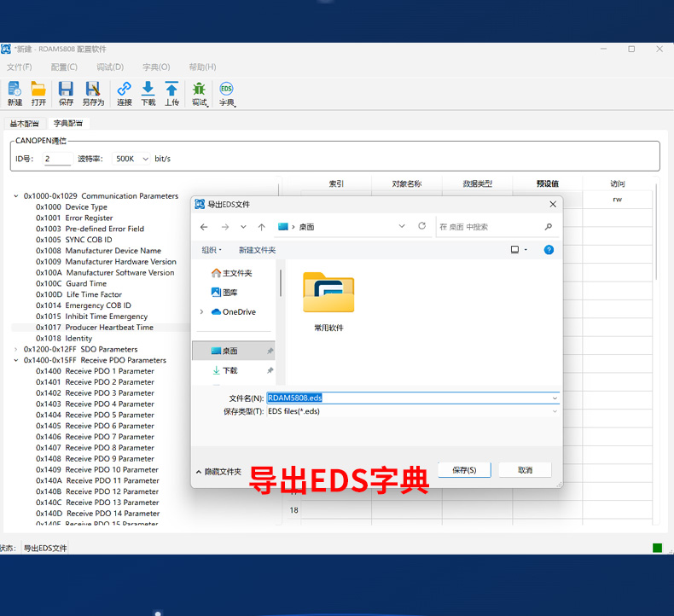Click the 下载 (Download) arrow icon
Viewport: 674px width, 616px height.
(148, 90)
